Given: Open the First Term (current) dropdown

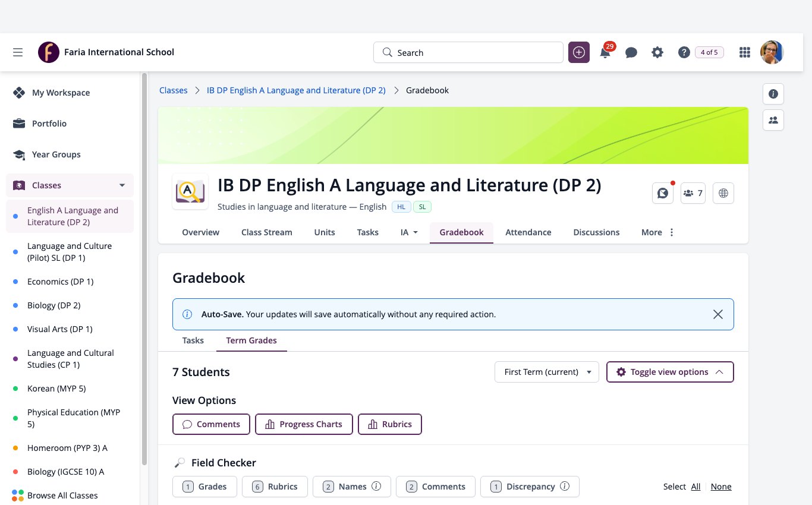Looking at the screenshot, I should tap(547, 372).
